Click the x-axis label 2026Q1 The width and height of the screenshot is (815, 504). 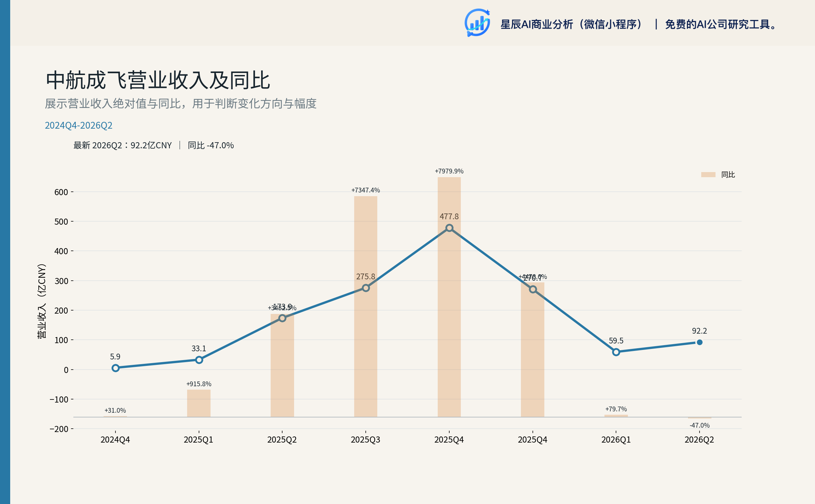point(616,440)
